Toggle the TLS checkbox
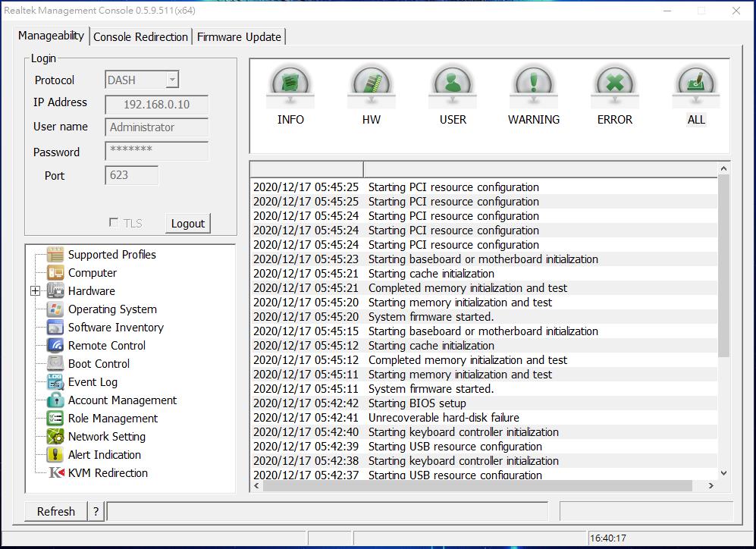Image resolution: width=756 pixels, height=549 pixels. 114,223
